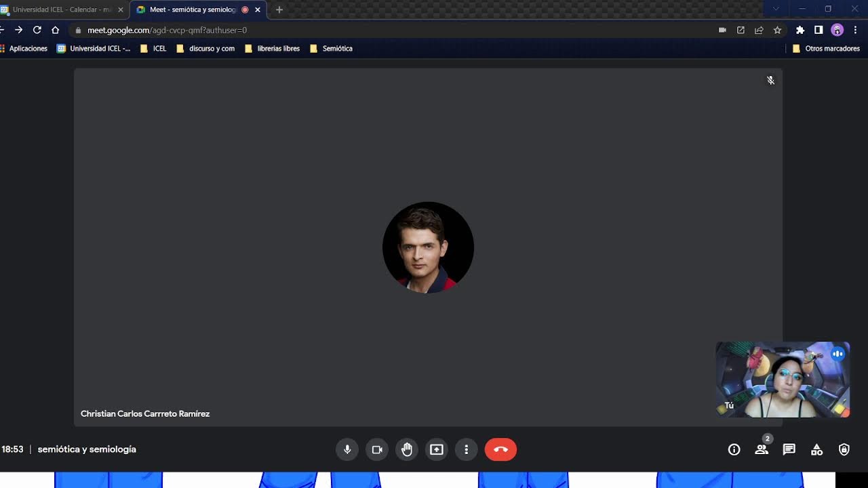Open the present screen button
The width and height of the screenshot is (868, 488).
coord(437,449)
